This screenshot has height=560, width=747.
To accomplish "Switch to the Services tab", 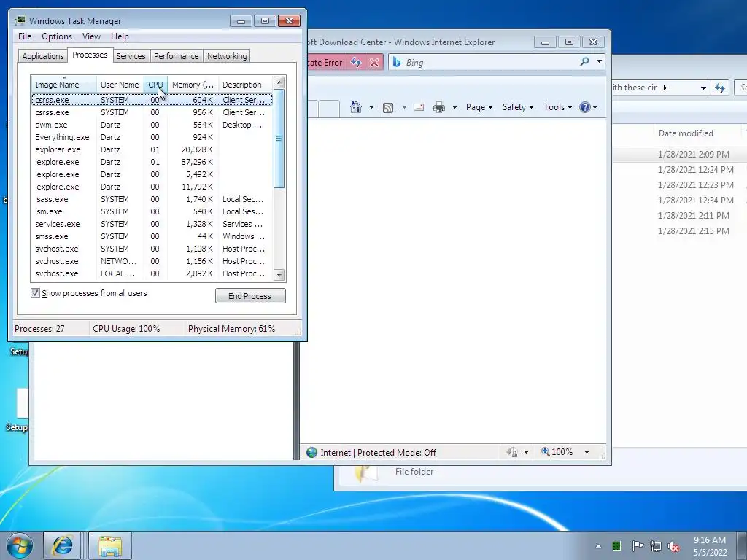I will click(x=131, y=56).
